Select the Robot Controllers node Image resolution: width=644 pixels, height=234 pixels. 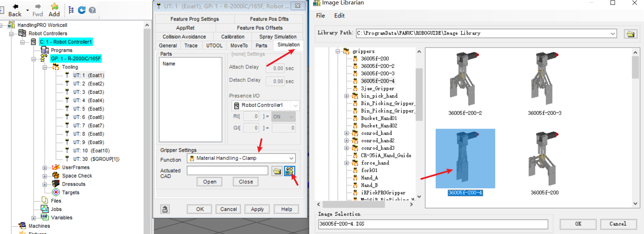[48, 33]
